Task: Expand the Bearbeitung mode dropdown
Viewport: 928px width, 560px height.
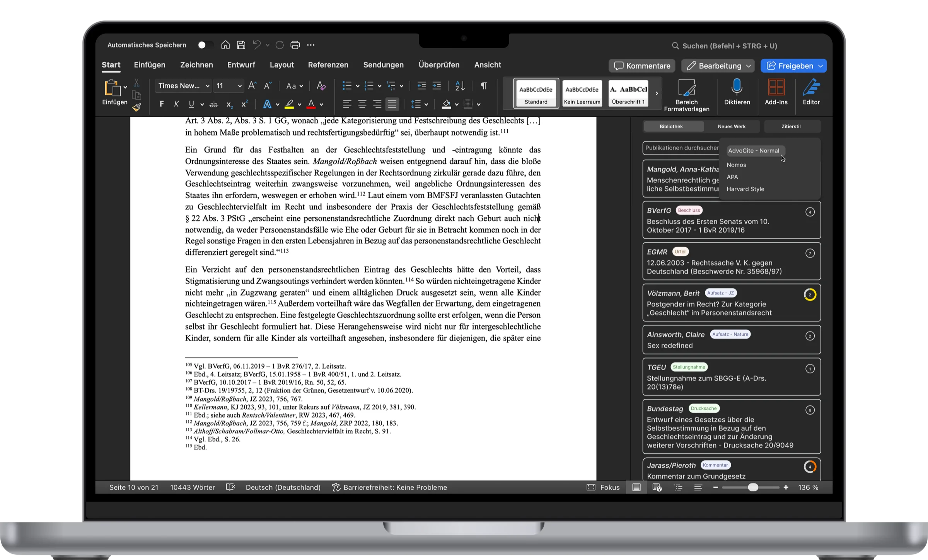Action: click(749, 66)
